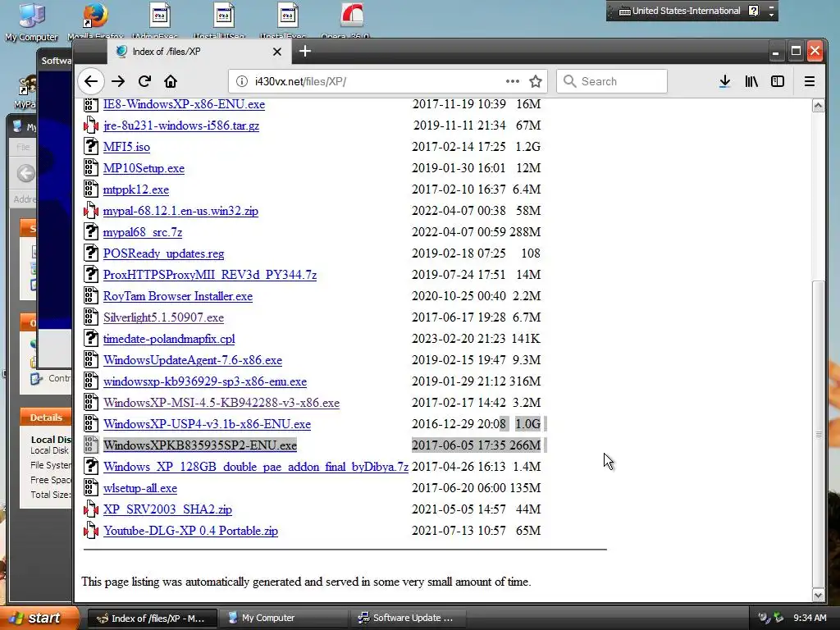Screen dimensions: 840x630
Task: Bookmark this page with the star icon
Action: [535, 81]
